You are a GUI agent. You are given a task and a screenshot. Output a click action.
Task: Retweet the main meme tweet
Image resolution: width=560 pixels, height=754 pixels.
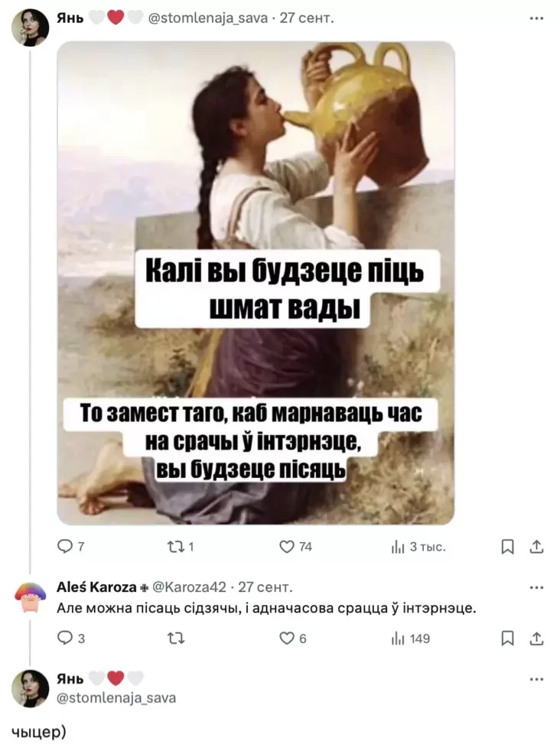point(180,547)
